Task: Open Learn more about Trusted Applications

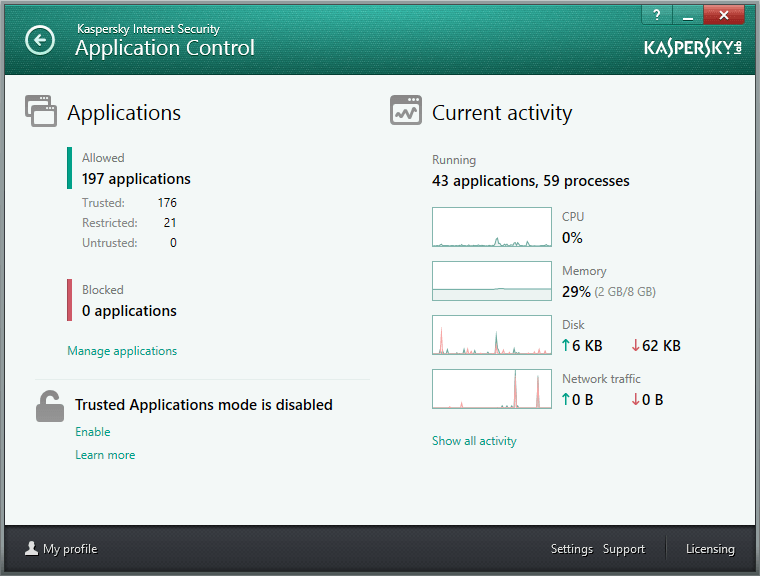Action: coord(105,455)
